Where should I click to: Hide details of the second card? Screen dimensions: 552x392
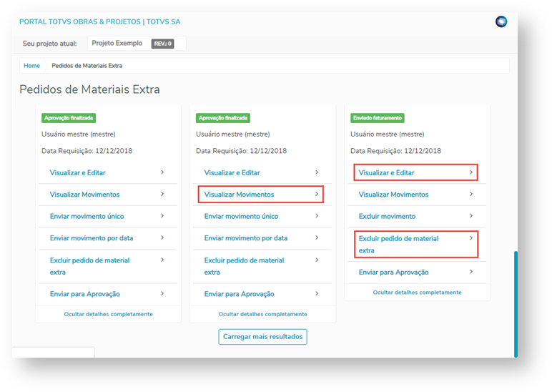tap(262, 314)
